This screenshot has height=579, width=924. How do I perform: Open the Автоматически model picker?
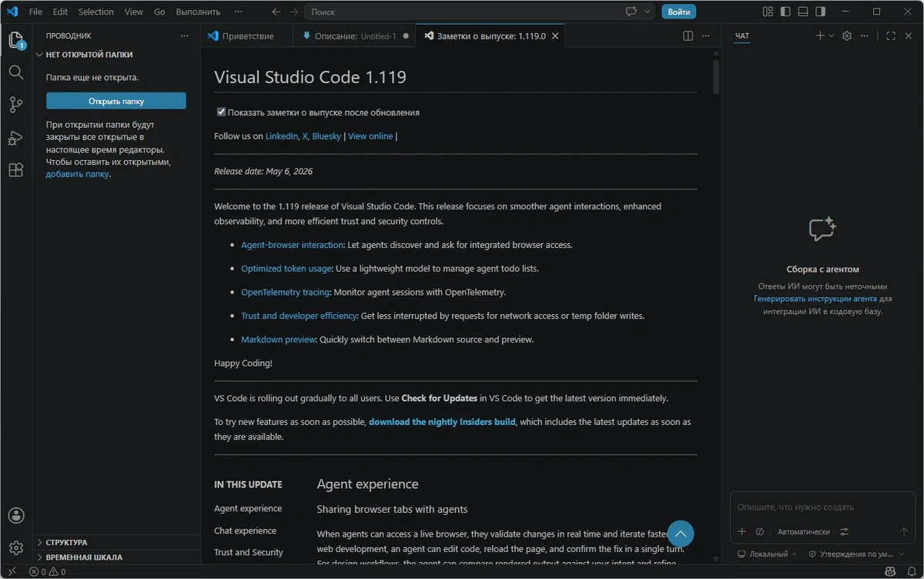click(x=803, y=531)
